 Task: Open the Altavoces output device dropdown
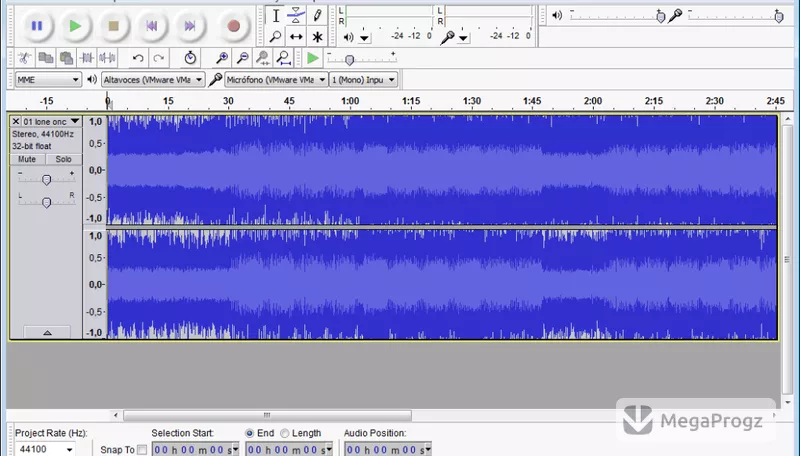[153, 80]
